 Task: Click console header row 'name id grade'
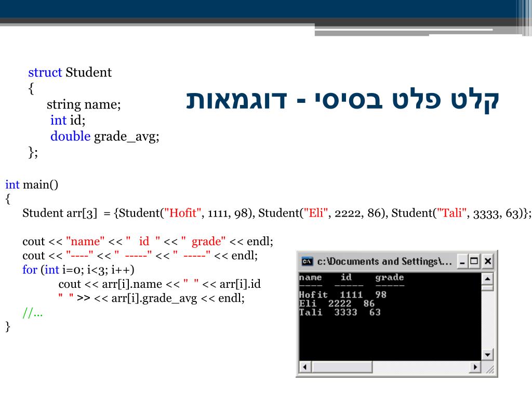tap(352, 277)
